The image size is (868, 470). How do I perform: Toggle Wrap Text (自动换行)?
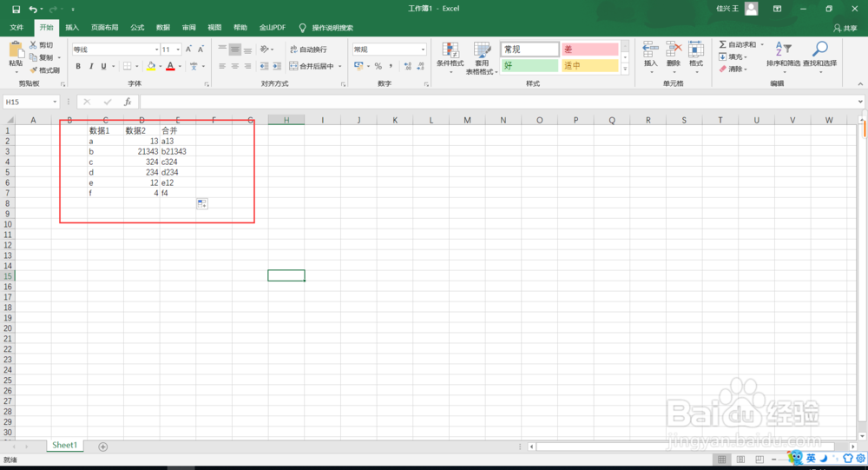tap(309, 50)
